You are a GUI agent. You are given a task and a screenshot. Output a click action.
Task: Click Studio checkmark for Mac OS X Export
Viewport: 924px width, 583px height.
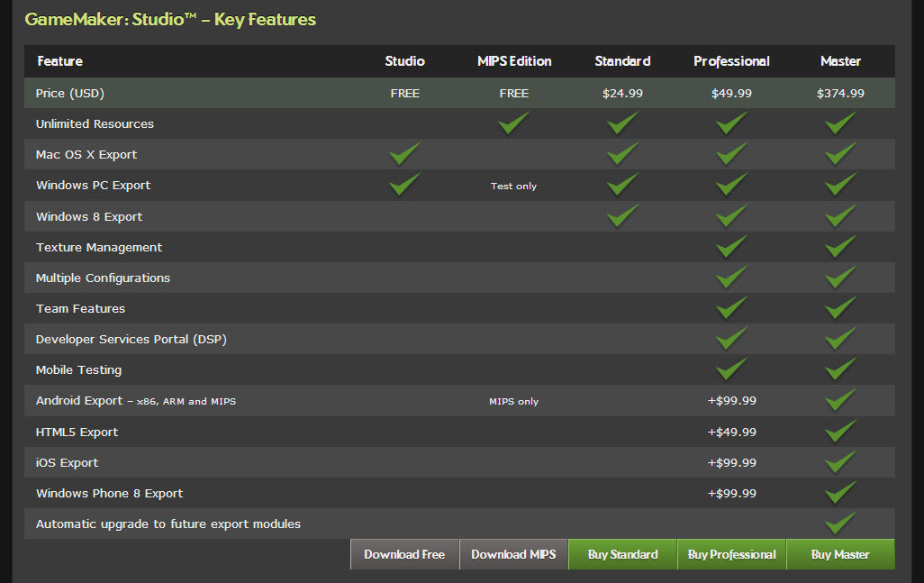[x=405, y=154]
